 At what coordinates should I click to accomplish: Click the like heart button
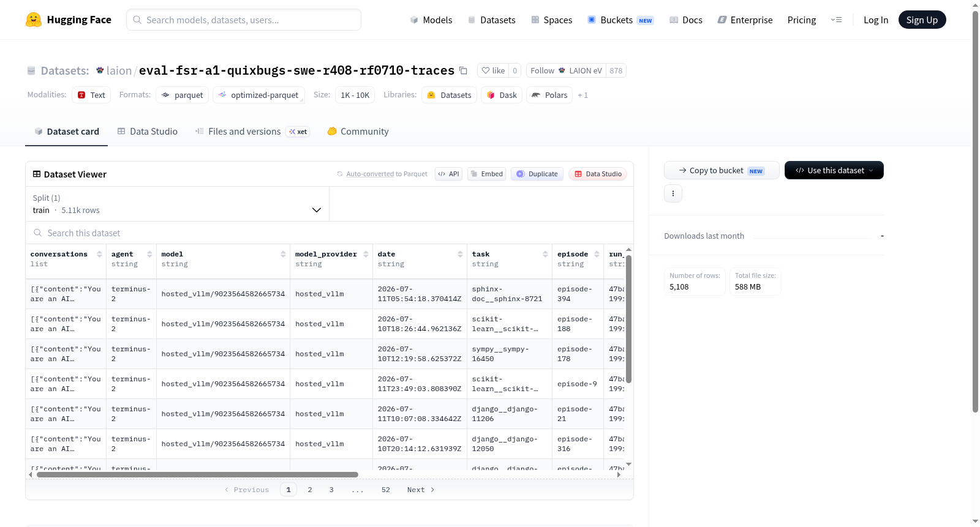[x=493, y=71]
